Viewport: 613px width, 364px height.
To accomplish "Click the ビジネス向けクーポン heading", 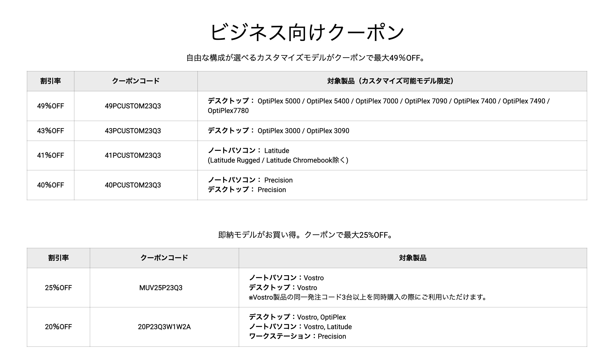I will (x=307, y=32).
